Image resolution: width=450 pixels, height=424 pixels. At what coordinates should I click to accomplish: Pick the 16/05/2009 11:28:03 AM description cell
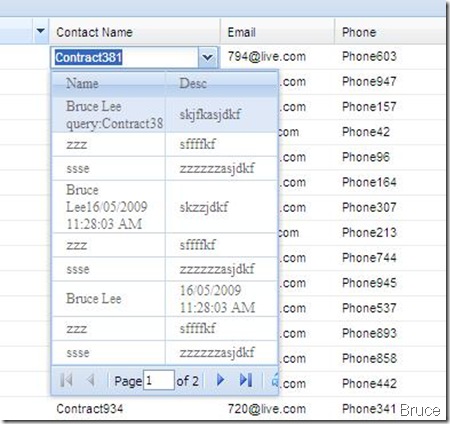click(x=221, y=299)
